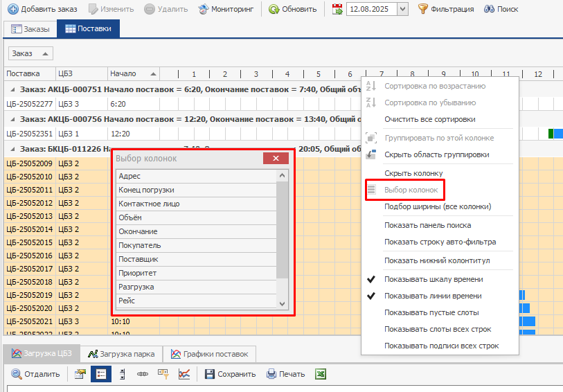Open the Фильтрация funnel filter
563x392 pixels.
(445, 9)
